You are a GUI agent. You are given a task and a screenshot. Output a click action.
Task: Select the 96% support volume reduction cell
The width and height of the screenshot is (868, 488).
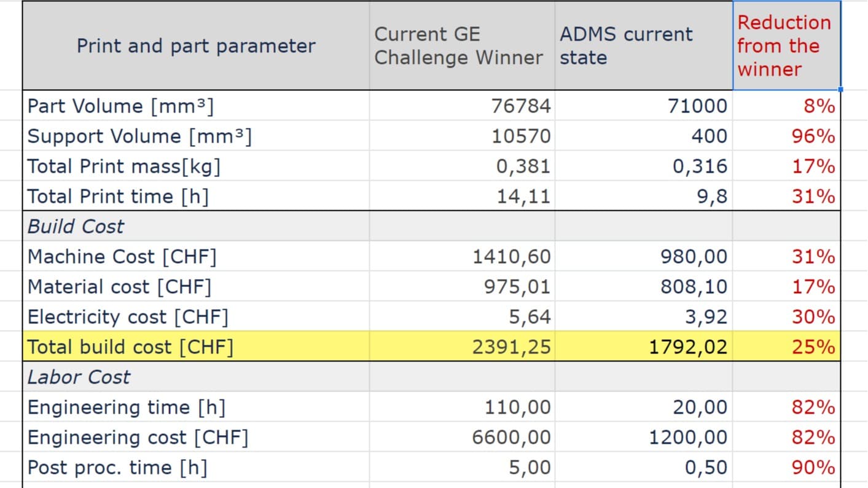click(x=812, y=136)
